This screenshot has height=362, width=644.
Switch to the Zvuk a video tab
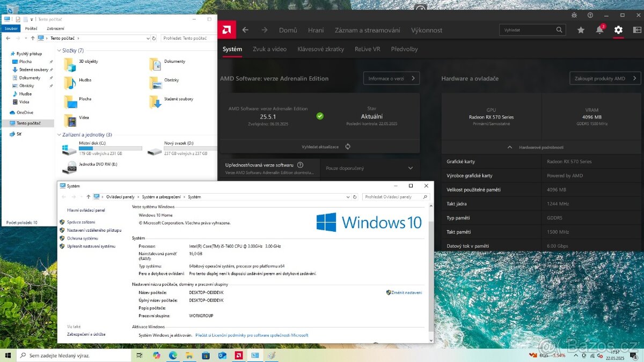pyautogui.click(x=269, y=49)
